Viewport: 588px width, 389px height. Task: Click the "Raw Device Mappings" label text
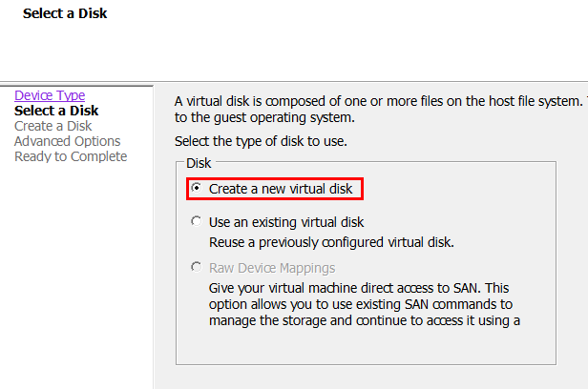coord(272,268)
